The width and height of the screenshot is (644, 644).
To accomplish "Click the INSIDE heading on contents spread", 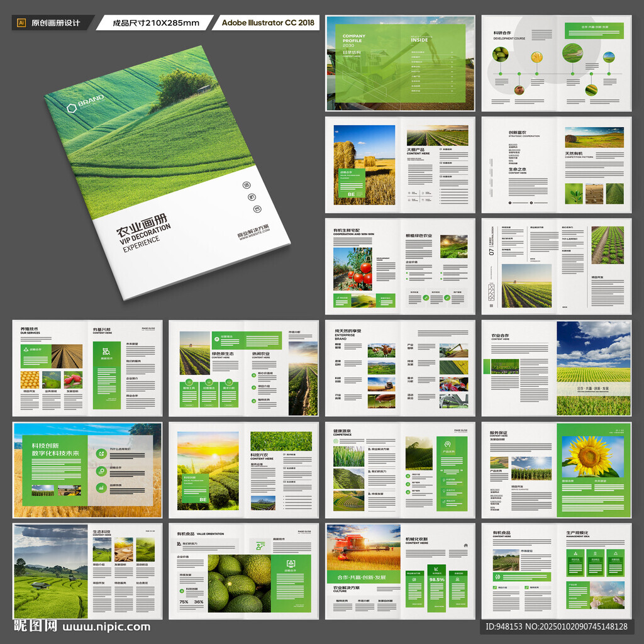I will coord(419,40).
